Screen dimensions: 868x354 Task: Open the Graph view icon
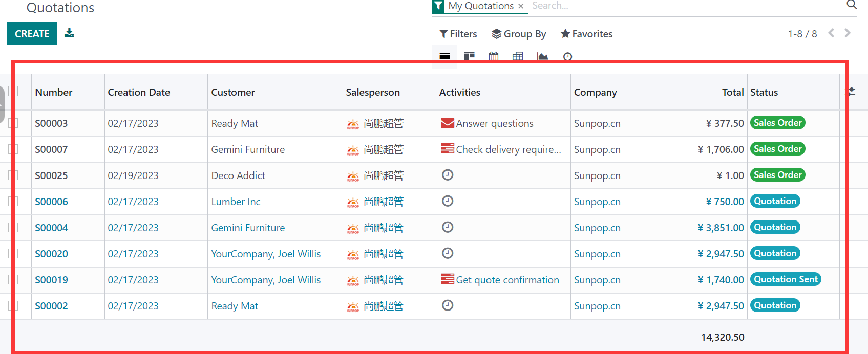pyautogui.click(x=542, y=56)
